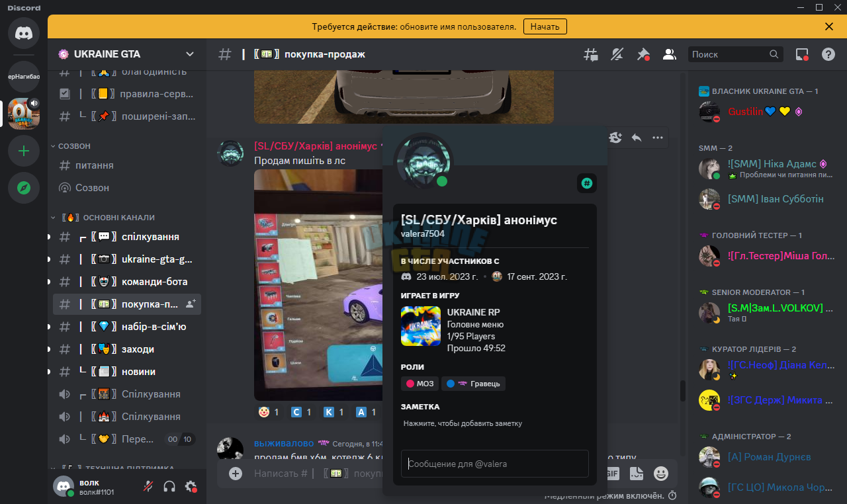Toggle the letter K reaction
The height and width of the screenshot is (504, 847).
pyautogui.click(x=334, y=412)
